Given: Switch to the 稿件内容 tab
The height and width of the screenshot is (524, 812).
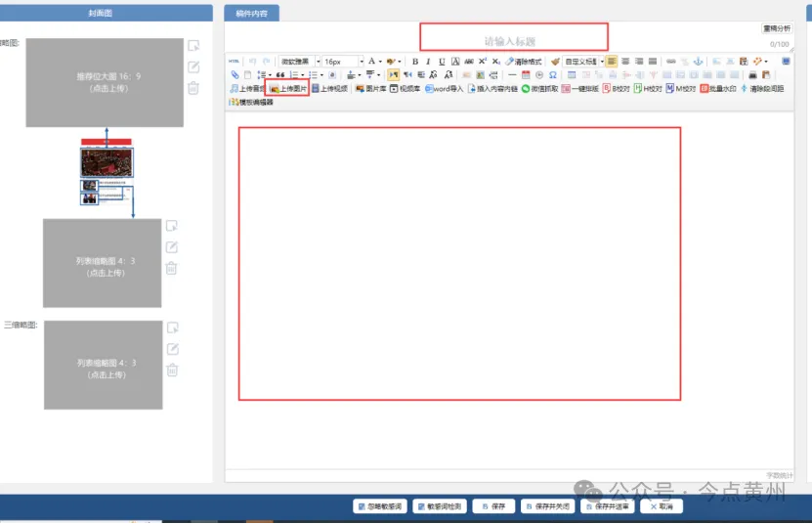Looking at the screenshot, I should [x=252, y=14].
